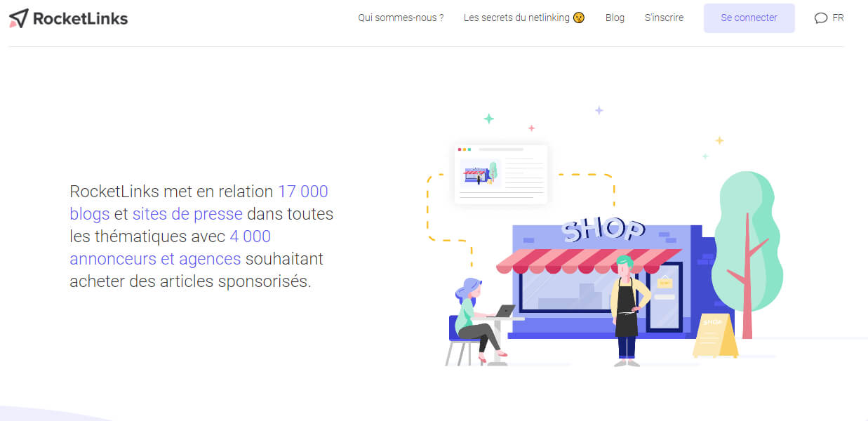868x421 pixels.
Task: Expand the language options next to chat icon
Action: click(838, 18)
